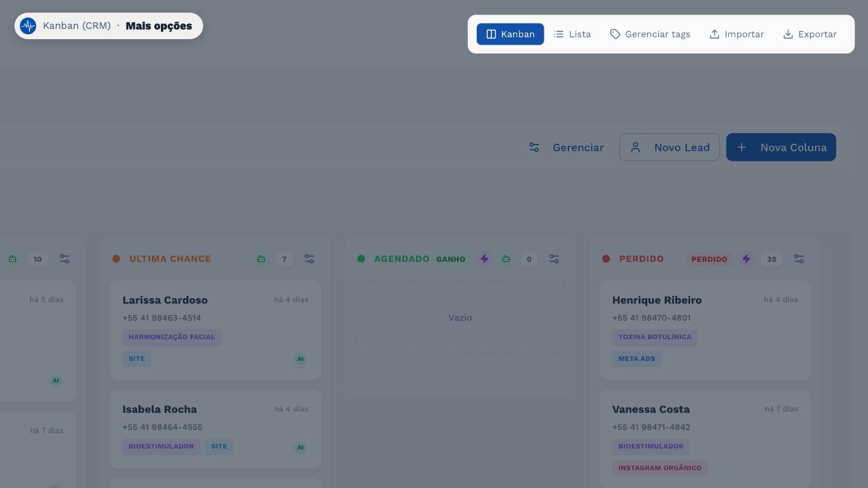Click the lightning icon in PERDIDO header
Viewport: 868px width, 488px height.
(746, 259)
